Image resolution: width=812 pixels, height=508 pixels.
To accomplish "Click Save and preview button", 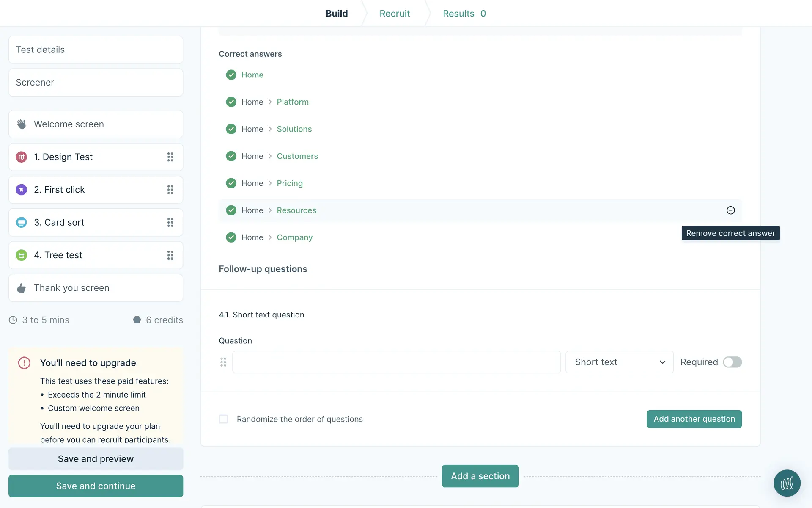I will click(96, 459).
